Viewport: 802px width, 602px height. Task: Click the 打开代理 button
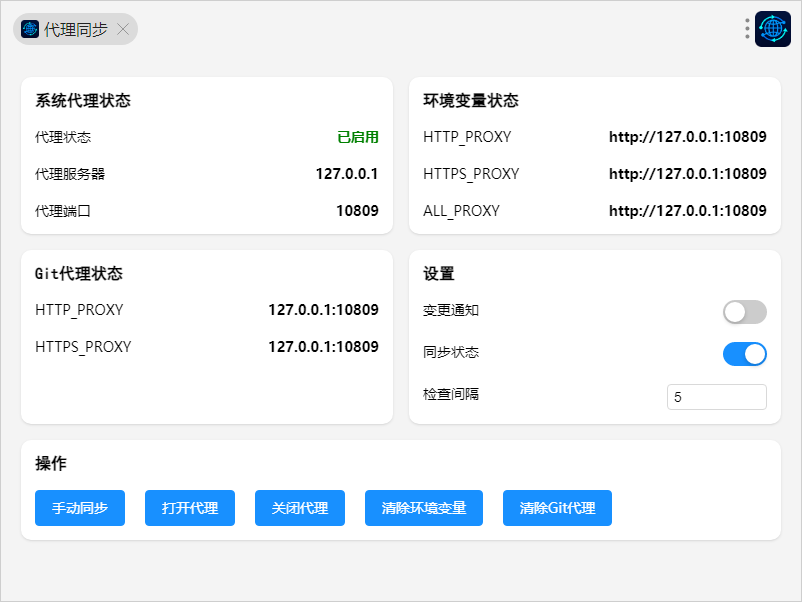[x=189, y=508]
